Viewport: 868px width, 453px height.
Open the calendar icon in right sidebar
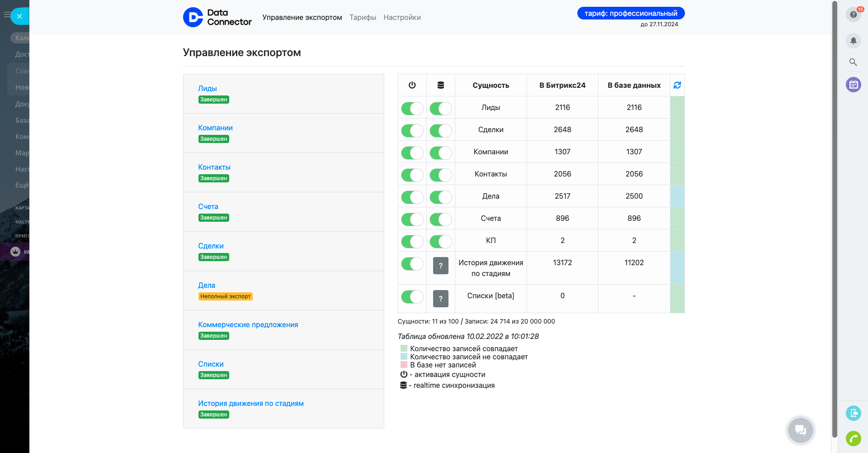(x=853, y=85)
